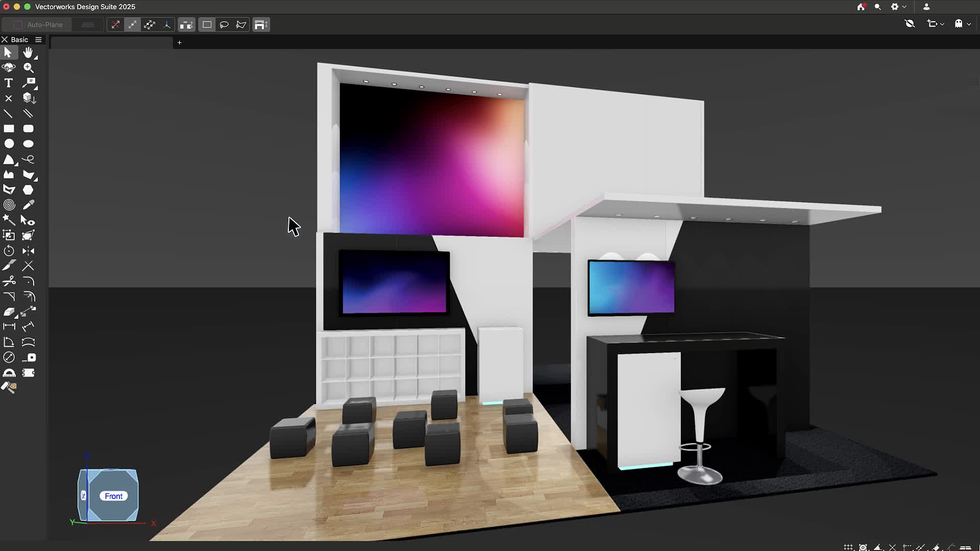Select the Zoom magnifier tool
The width and height of the screenshot is (980, 551).
(29, 67)
